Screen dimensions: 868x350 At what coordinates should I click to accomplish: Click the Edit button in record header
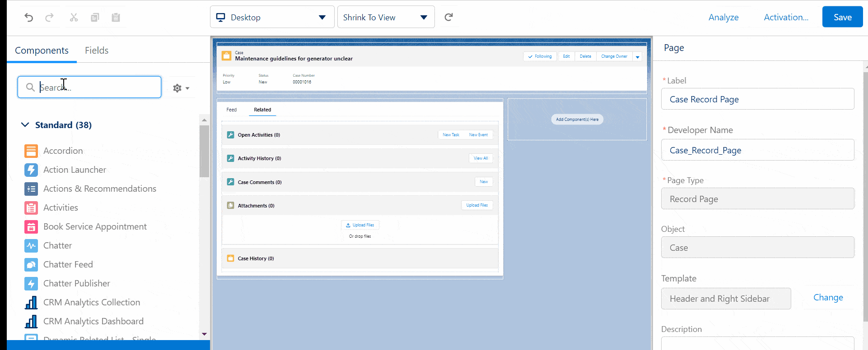[566, 56]
